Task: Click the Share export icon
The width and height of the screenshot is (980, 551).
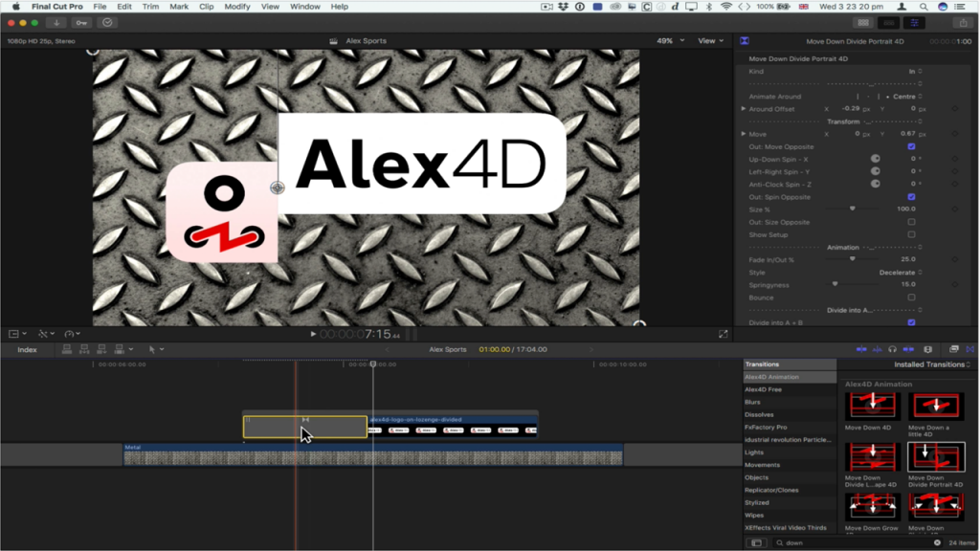Action: (x=962, y=22)
